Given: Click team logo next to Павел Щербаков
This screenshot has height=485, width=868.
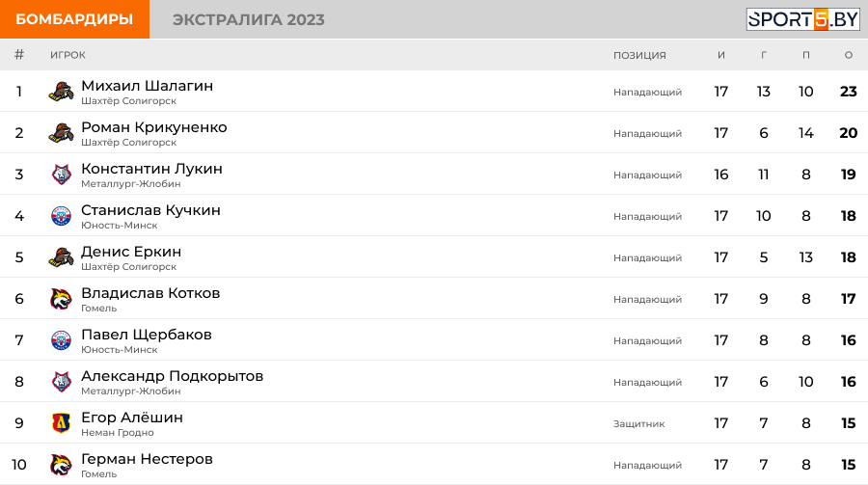Looking at the screenshot, I should point(61,341).
